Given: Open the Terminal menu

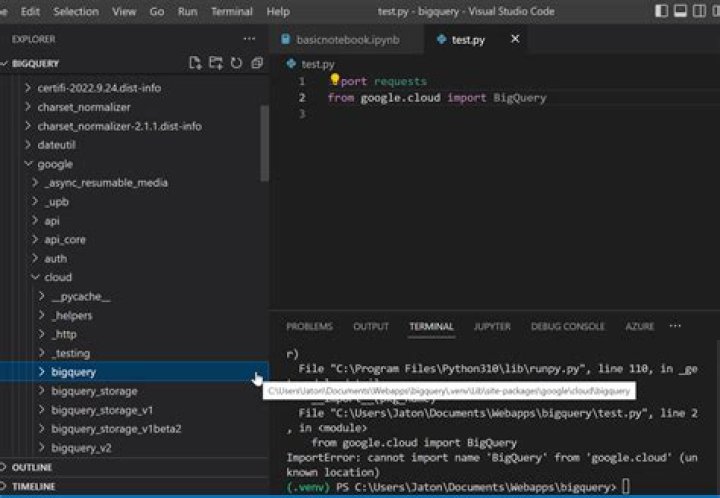Looking at the screenshot, I should [x=231, y=11].
